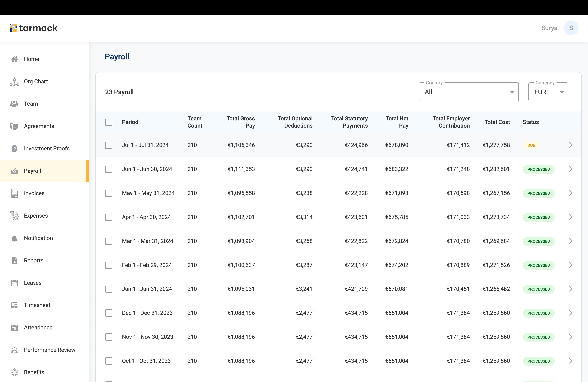The width and height of the screenshot is (588, 382).
Task: Click the Notification bell icon
Action: [x=14, y=238]
